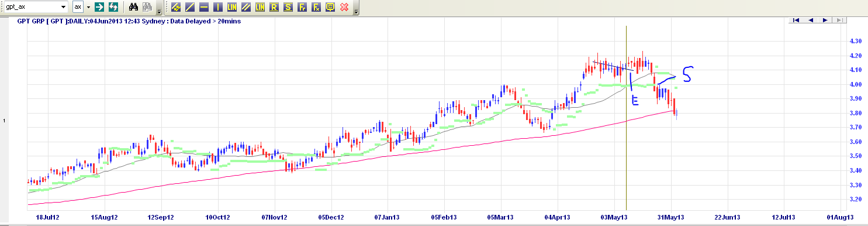Click the red X delete drawings icon
The width and height of the screenshot is (868, 226).
coord(344,7)
